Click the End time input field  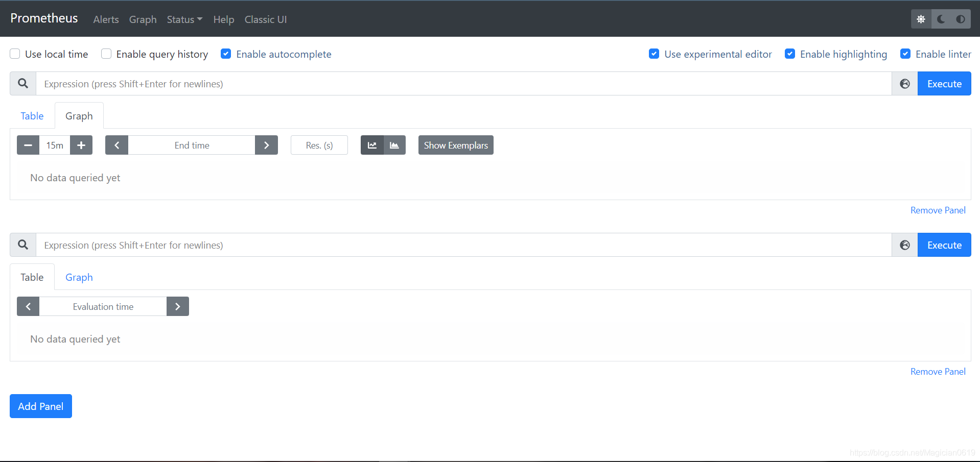(x=192, y=145)
